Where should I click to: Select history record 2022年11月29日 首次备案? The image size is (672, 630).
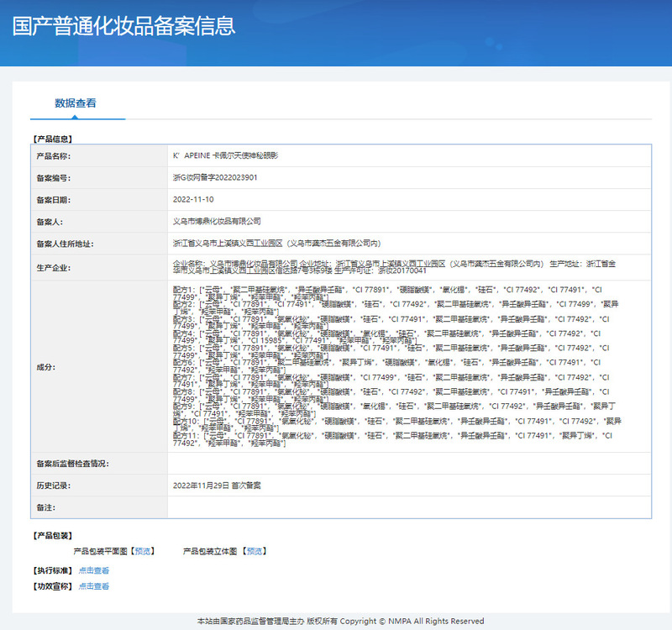217,486
